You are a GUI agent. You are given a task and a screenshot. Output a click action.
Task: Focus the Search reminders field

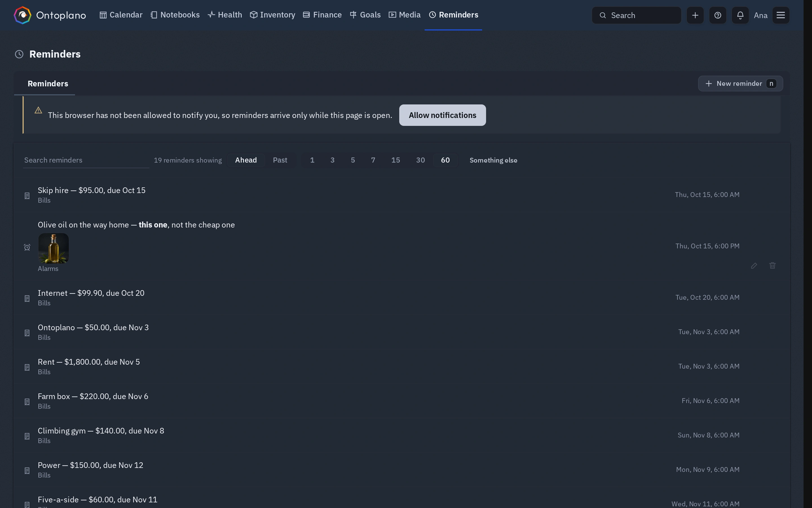[x=86, y=160]
